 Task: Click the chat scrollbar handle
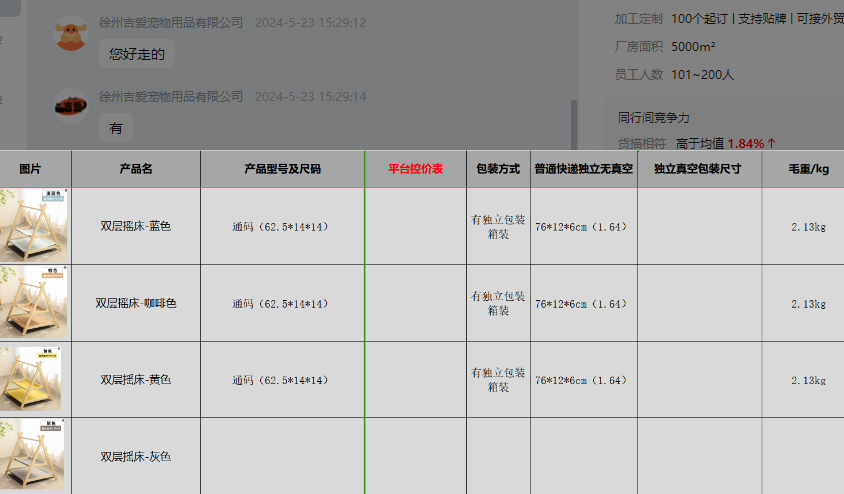tap(574, 124)
